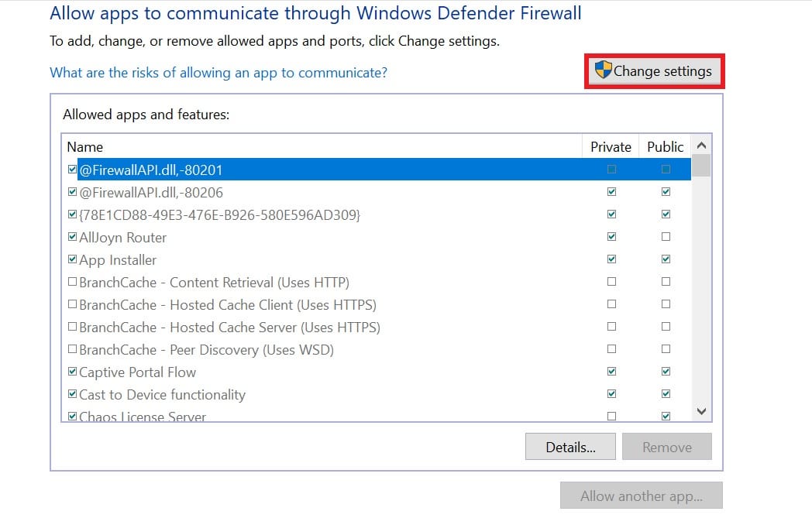Select BranchCache - Hosted Cache Client (Uses HTTPS) text
This screenshot has height=518, width=812.
click(227, 305)
